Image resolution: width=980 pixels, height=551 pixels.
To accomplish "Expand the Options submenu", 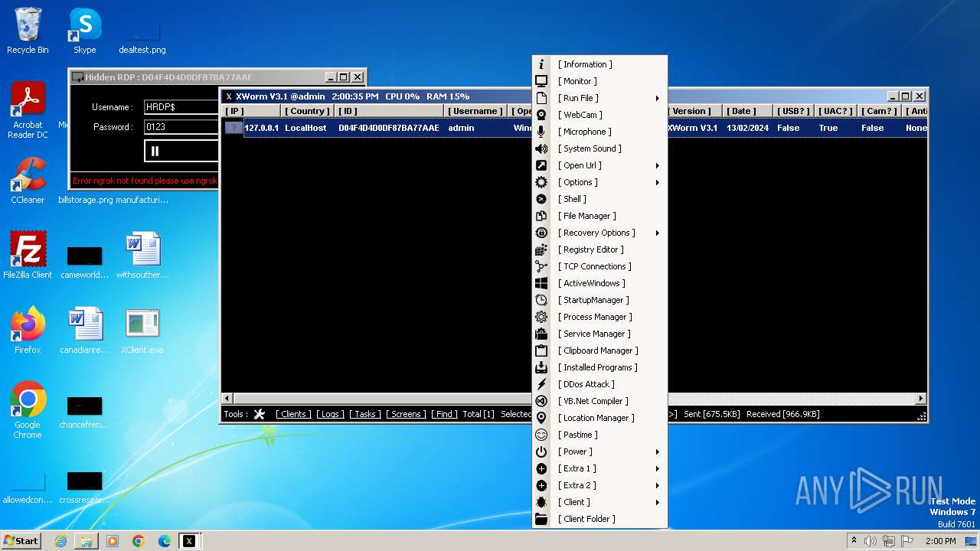I will pos(658,182).
